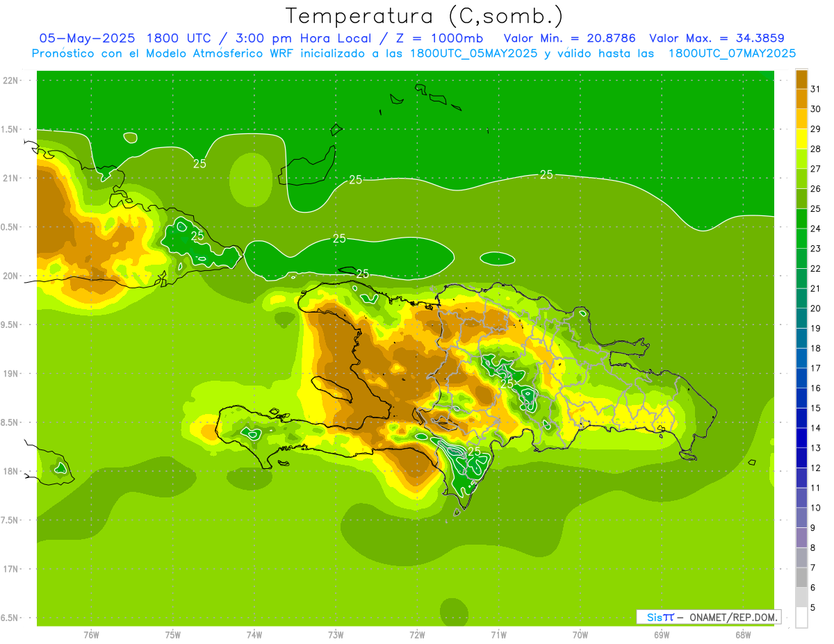Screen dimensions: 834x644
Task: Click the latitude label '21N'
Action: (x=11, y=178)
